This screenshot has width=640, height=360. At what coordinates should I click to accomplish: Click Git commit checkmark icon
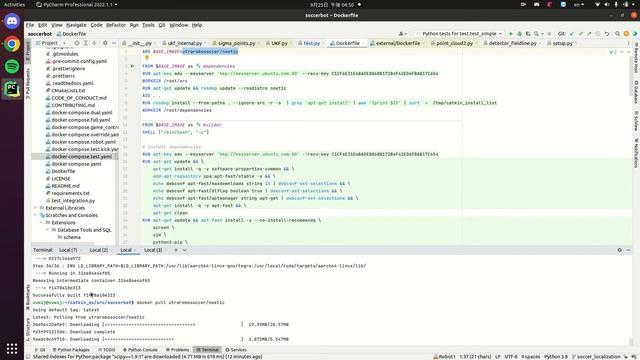click(x=580, y=34)
